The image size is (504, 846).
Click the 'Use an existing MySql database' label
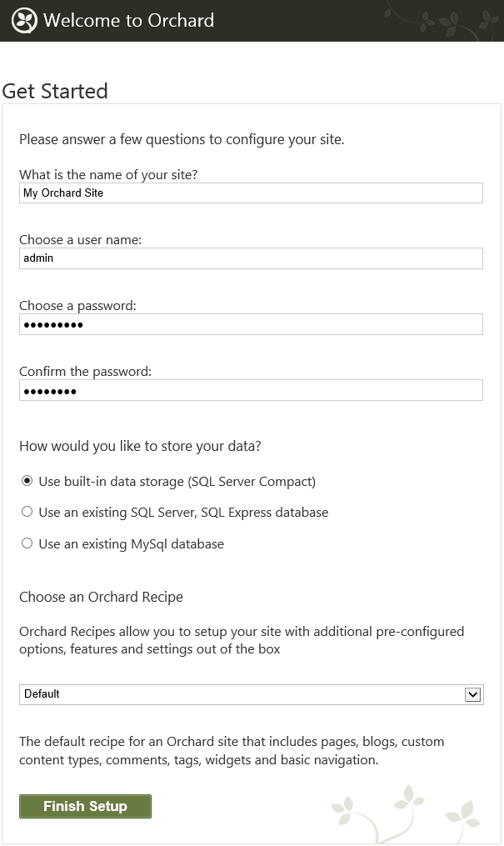tap(132, 543)
